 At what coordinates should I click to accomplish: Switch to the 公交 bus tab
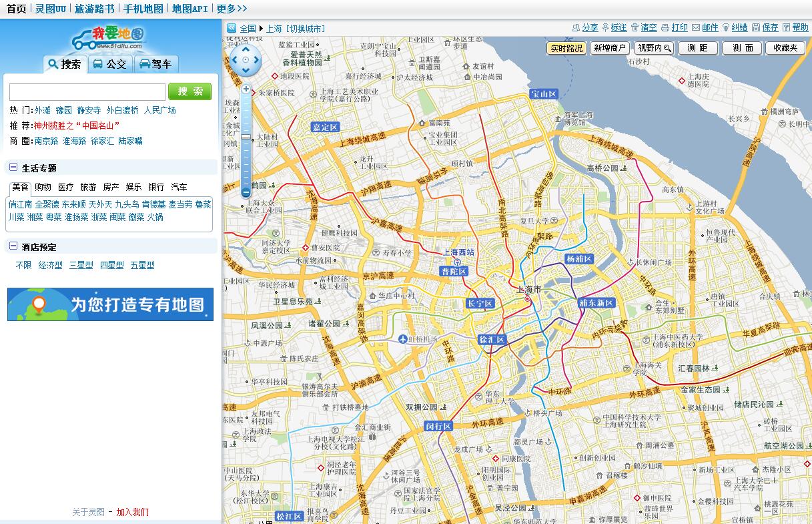pos(110,64)
